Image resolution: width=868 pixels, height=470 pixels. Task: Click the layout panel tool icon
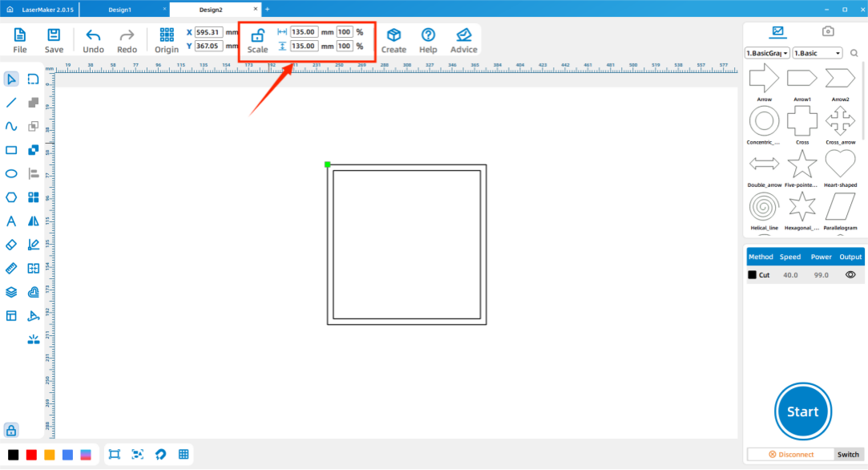[x=11, y=316]
